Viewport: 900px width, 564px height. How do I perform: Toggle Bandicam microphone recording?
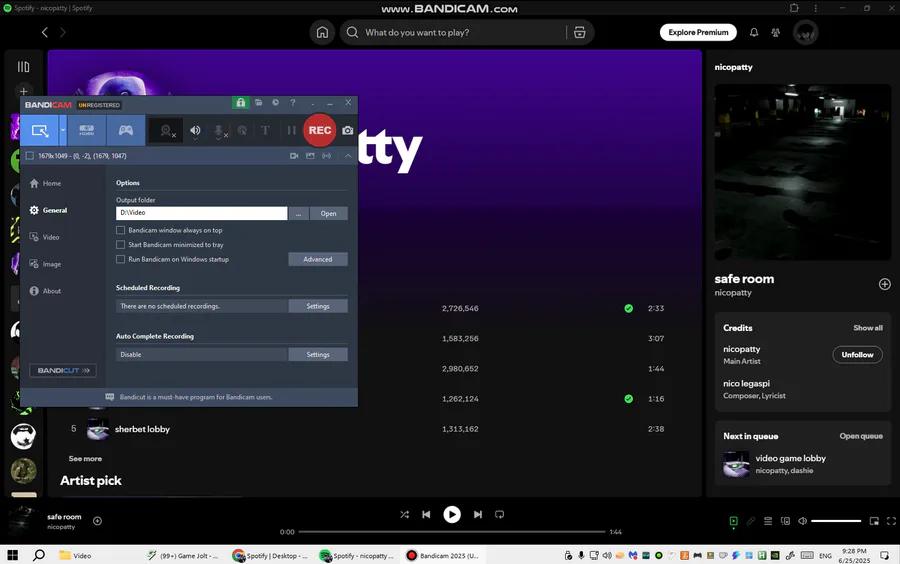[x=219, y=131]
